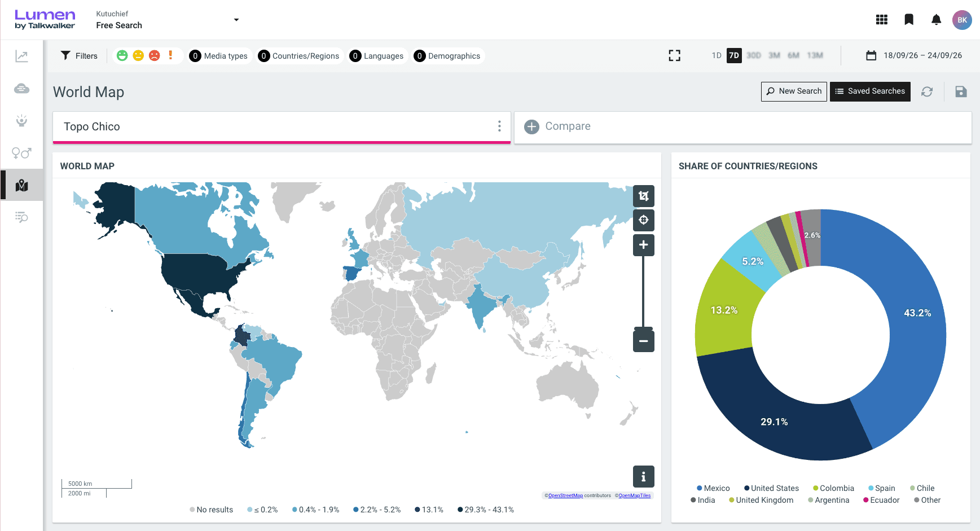
Task: Open the date range calendar picker
Action: (914, 55)
